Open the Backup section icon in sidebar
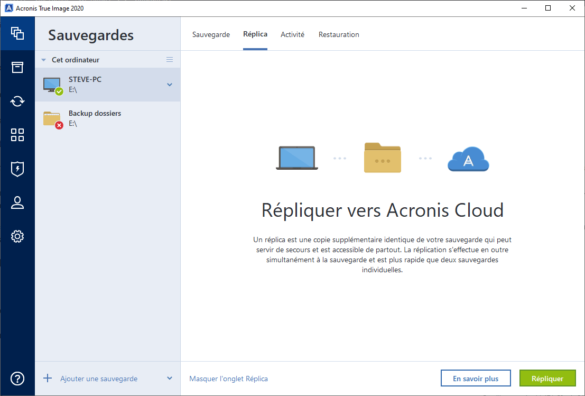Viewport: 585px width, 396px height. (17, 34)
